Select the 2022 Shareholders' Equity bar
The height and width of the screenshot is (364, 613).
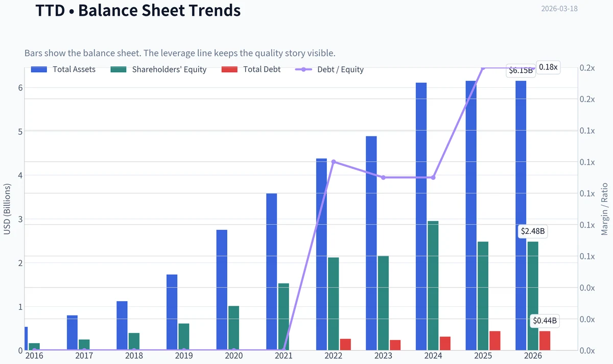(x=333, y=304)
